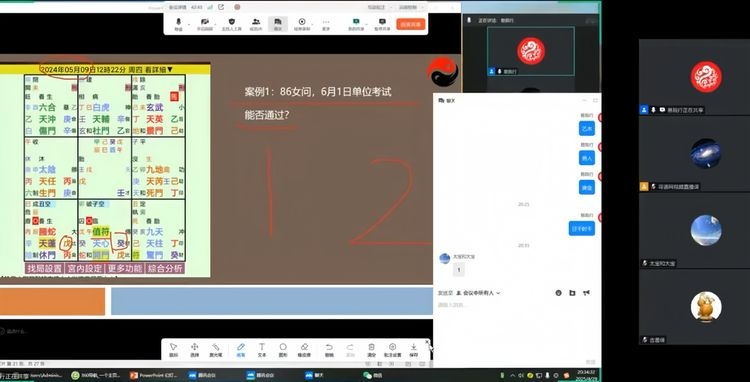This screenshot has height=382, width=750.
Task: Clear all annotations with trash icon
Action: pos(371,349)
